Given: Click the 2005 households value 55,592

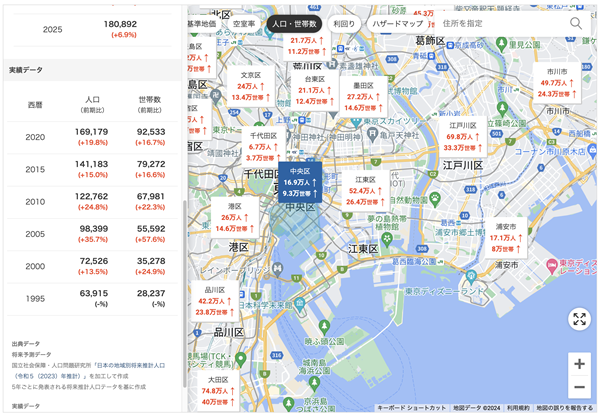Looking at the screenshot, I should (151, 229).
